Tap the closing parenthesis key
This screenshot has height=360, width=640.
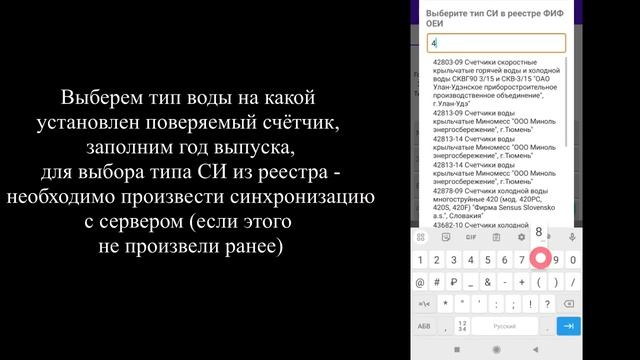click(x=556, y=282)
